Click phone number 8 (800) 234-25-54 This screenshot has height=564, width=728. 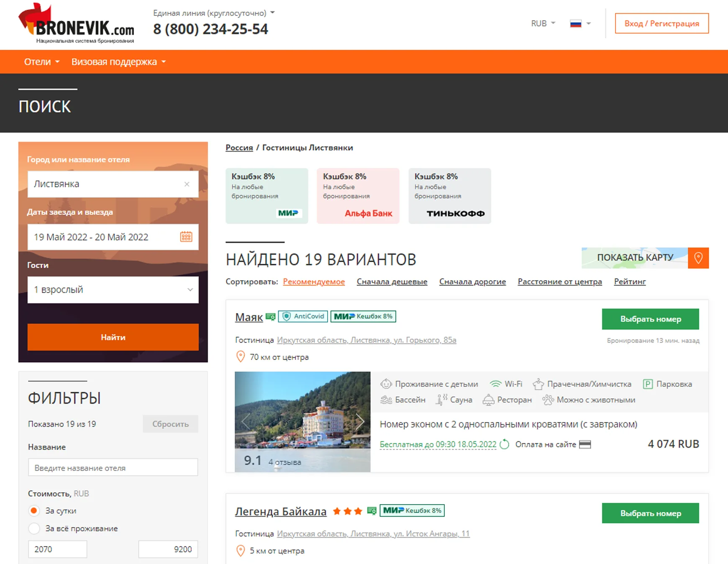pos(210,29)
